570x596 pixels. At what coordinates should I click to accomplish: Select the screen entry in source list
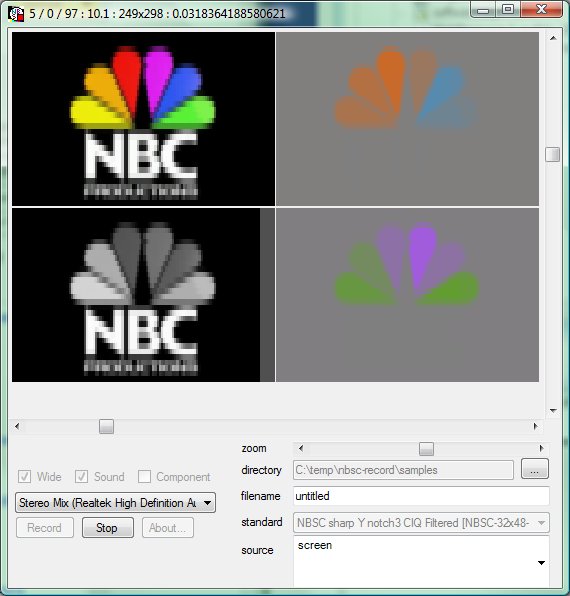[x=315, y=545]
